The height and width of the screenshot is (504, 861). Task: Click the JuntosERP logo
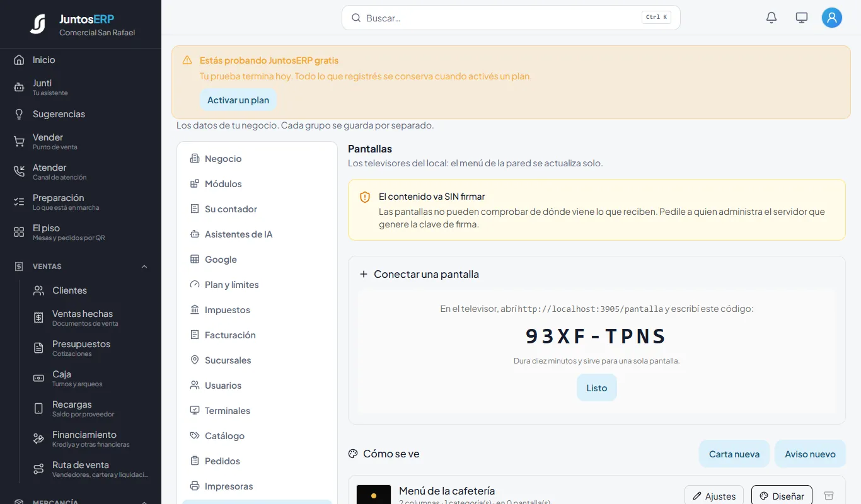click(x=38, y=24)
